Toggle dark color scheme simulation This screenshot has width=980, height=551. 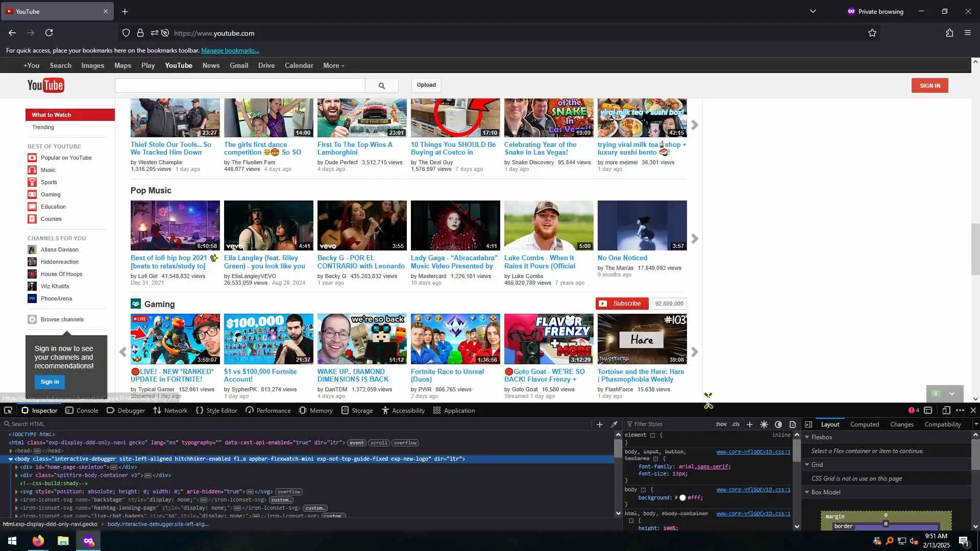click(778, 424)
